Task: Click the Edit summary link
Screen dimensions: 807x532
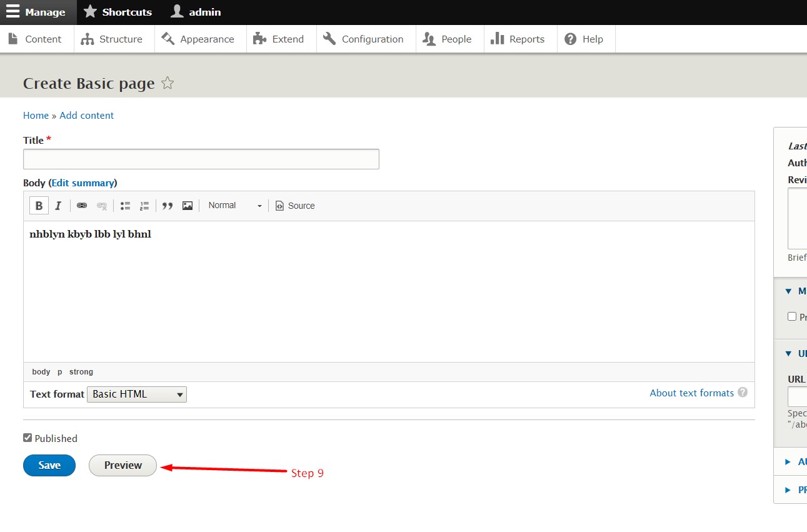Action: tap(83, 183)
